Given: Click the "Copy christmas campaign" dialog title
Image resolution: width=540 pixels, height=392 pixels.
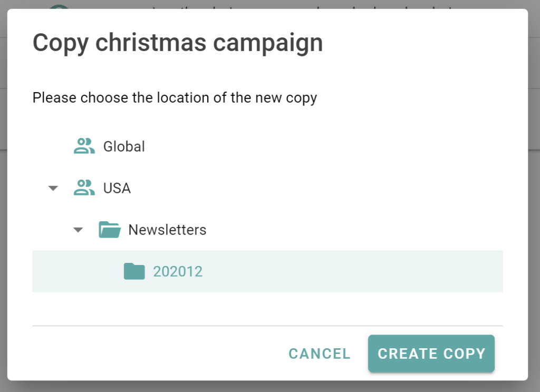Looking at the screenshot, I should tap(178, 43).
